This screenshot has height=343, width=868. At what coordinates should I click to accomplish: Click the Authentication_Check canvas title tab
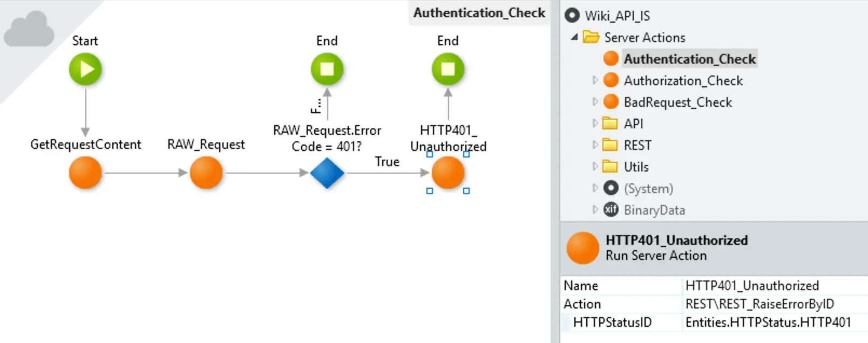point(479,13)
